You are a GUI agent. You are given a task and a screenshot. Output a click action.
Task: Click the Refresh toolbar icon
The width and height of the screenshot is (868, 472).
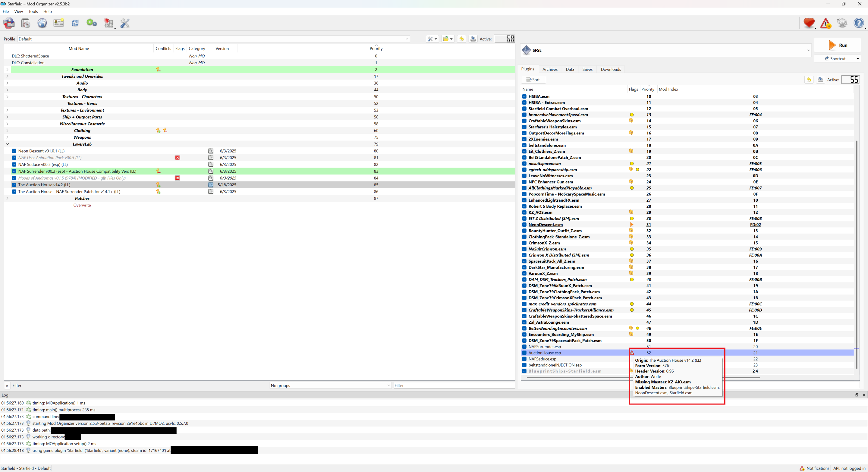(x=75, y=23)
